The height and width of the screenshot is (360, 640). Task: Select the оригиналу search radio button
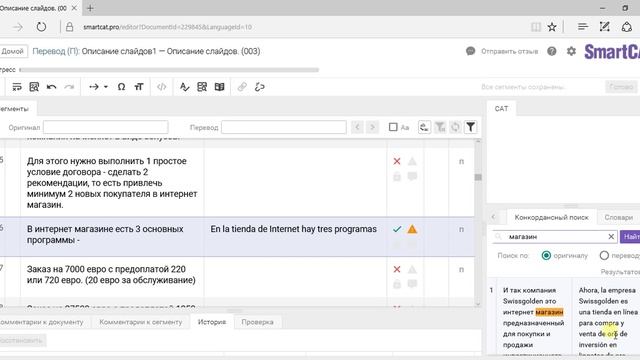(x=546, y=256)
